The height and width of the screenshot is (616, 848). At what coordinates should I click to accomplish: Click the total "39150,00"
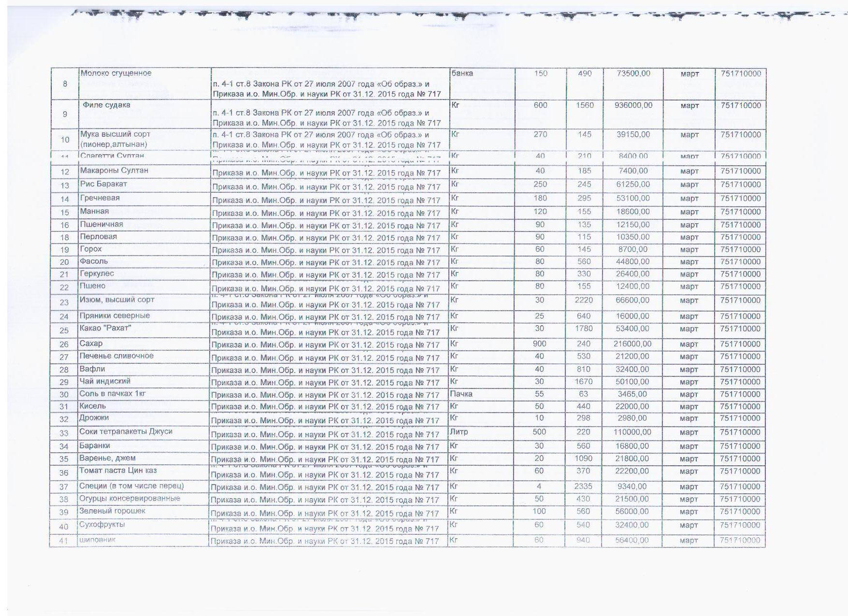(634, 134)
